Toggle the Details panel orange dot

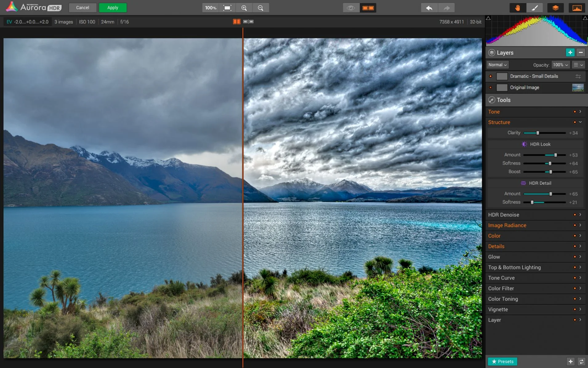point(574,246)
